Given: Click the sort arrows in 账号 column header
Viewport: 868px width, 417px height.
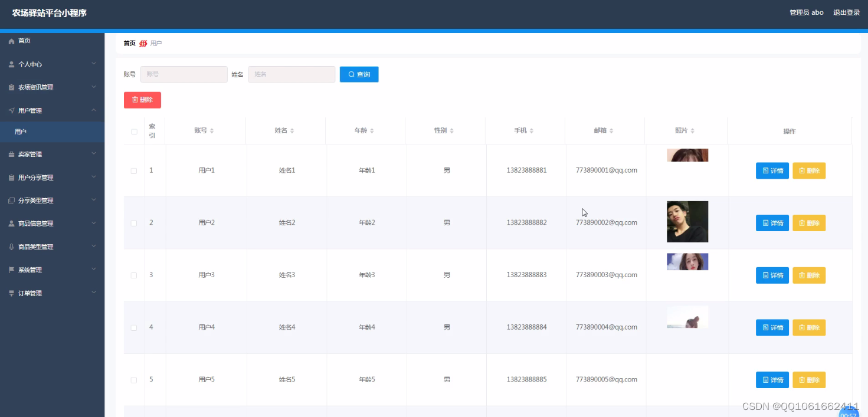Looking at the screenshot, I should (212, 131).
